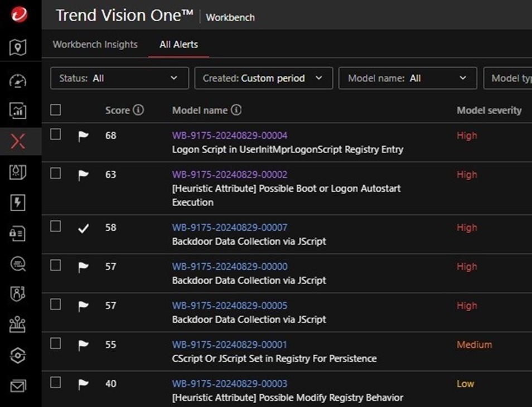Switch to the Workbench Insights tab
The image size is (532, 407).
point(95,45)
